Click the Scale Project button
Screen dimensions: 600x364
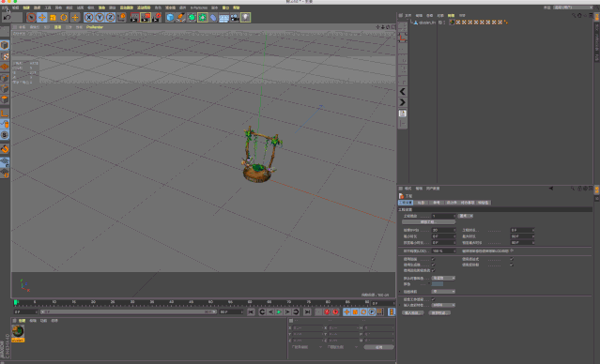[x=428, y=221]
